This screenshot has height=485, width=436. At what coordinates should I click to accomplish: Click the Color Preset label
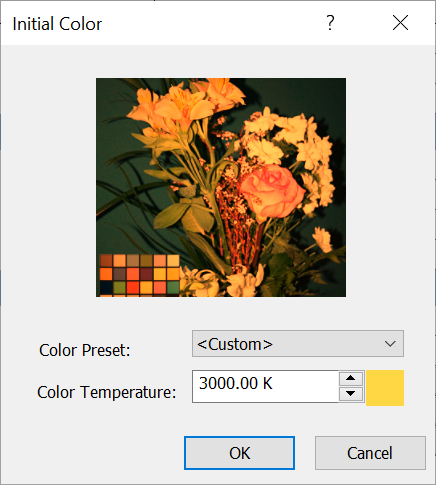coord(85,350)
